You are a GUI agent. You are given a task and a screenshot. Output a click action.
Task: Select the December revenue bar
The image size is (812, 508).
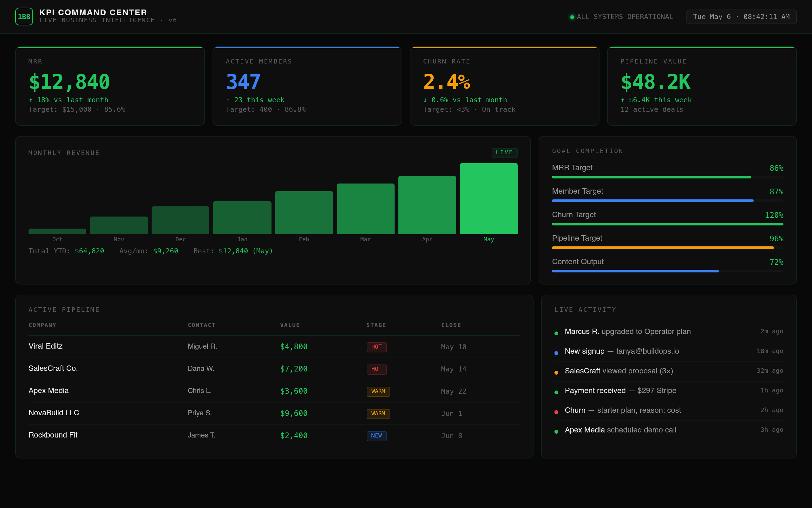pyautogui.click(x=180, y=220)
